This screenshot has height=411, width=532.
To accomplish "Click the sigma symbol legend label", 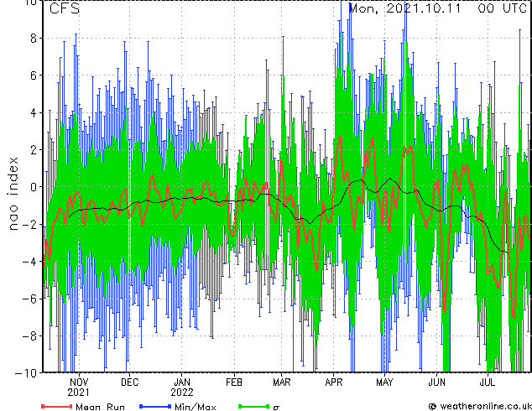I will pyautogui.click(x=276, y=408).
